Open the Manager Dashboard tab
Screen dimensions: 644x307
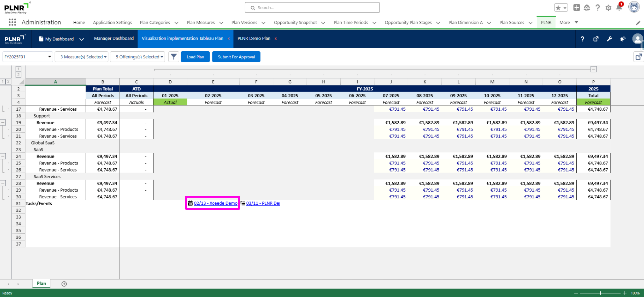coord(114,39)
